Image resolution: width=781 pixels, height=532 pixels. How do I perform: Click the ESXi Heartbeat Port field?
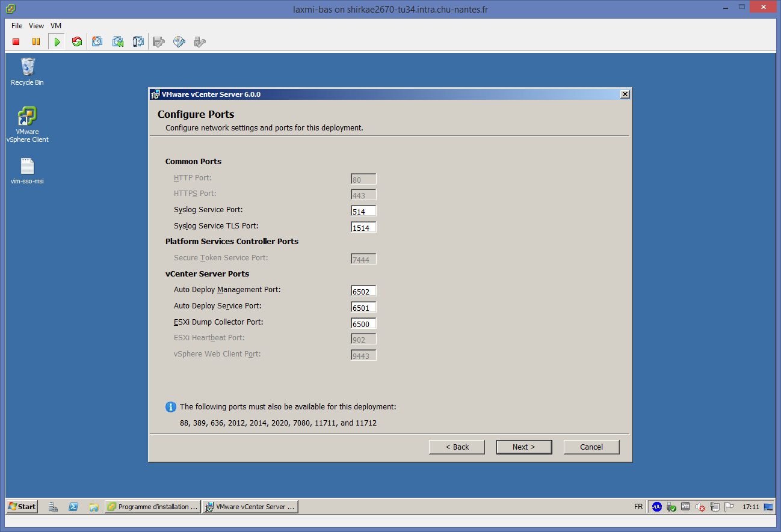(x=363, y=339)
